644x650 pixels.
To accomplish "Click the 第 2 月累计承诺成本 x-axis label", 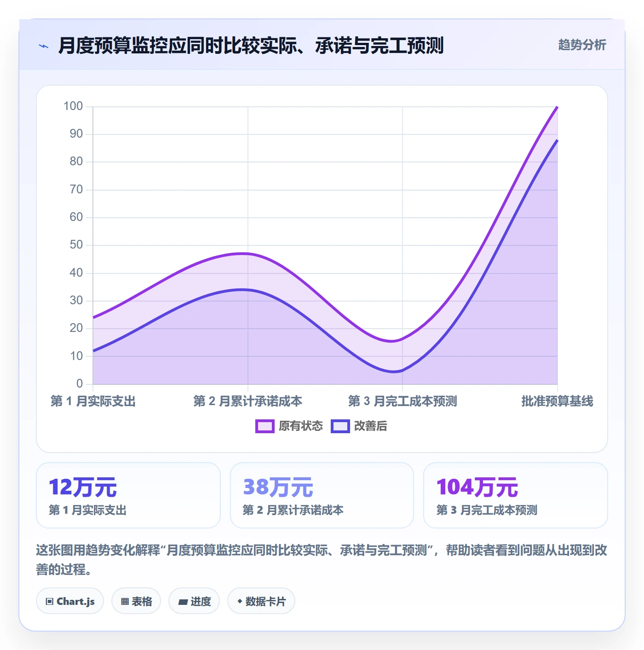I will tap(248, 401).
